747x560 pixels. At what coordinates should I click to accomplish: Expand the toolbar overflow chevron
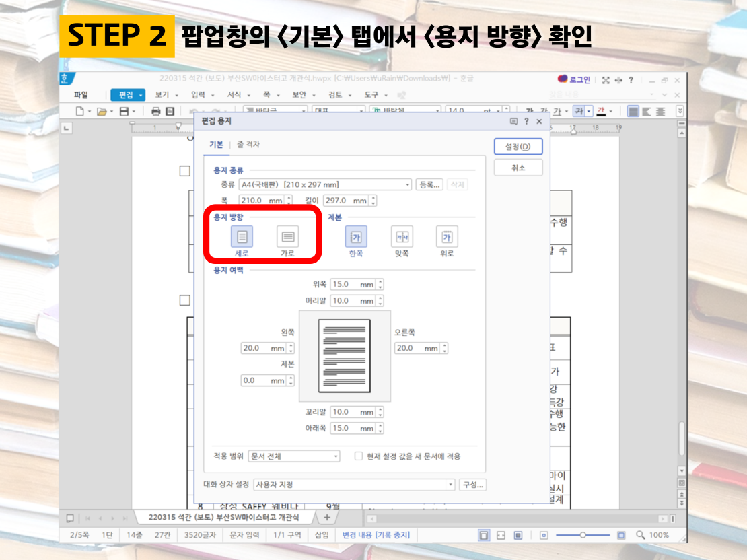[x=680, y=111]
